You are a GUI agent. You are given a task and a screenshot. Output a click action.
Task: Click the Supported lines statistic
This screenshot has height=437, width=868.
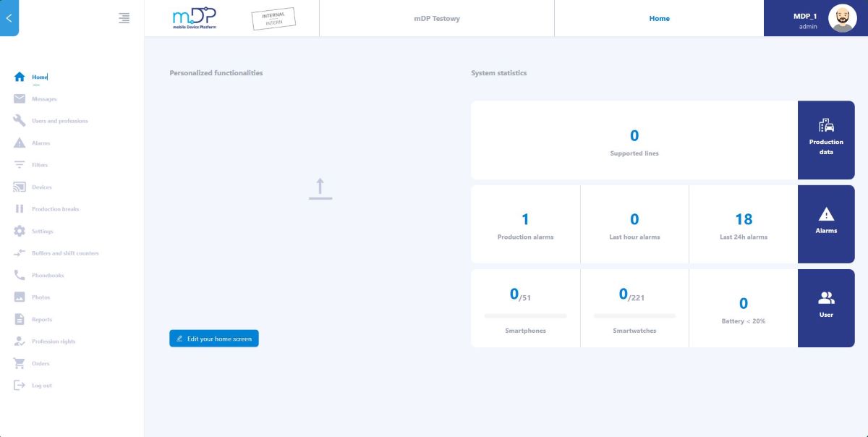(x=634, y=140)
